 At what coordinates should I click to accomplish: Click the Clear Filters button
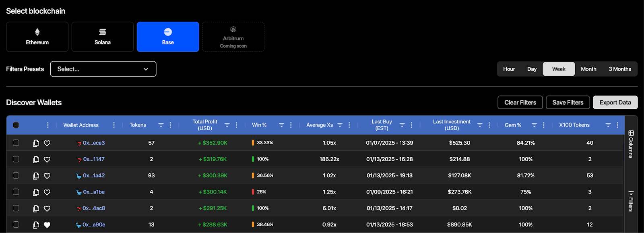[520, 102]
